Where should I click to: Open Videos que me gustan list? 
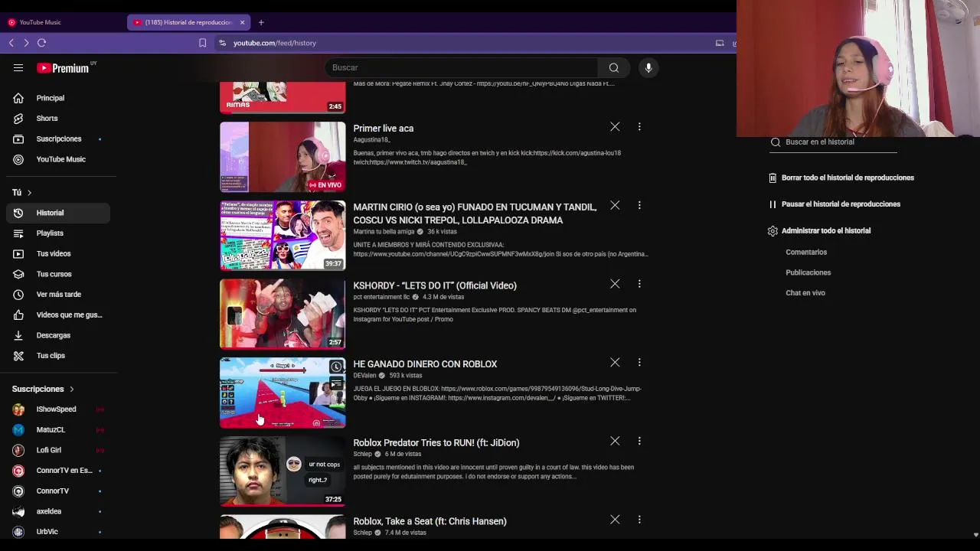(58, 315)
